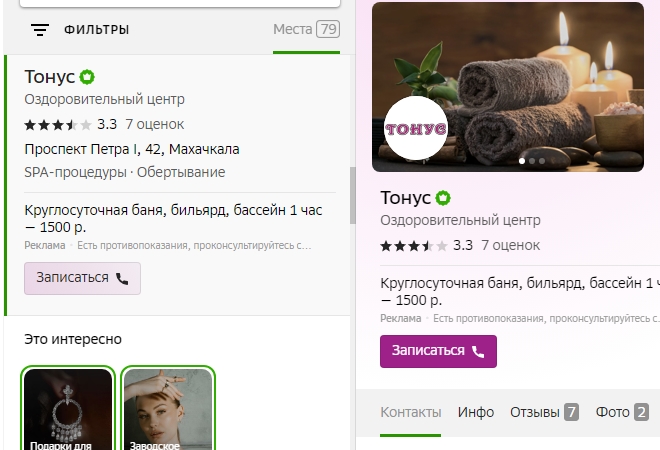Image resolution: width=660 pixels, height=450 pixels.
Task: Click the ФИЛЬТРЫ label
Action: [97, 30]
